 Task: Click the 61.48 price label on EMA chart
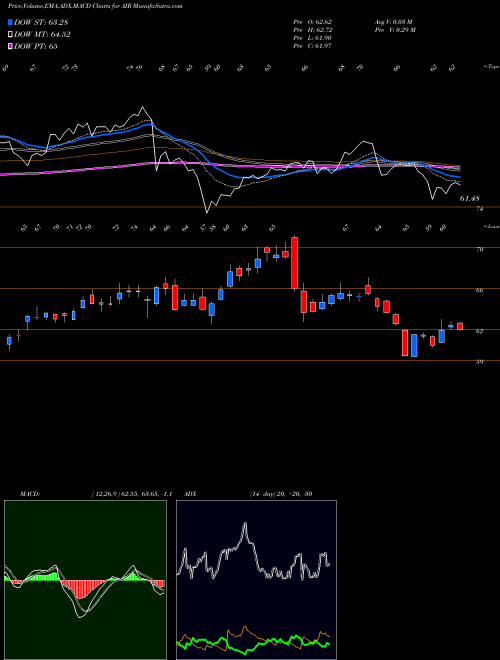pos(470,198)
